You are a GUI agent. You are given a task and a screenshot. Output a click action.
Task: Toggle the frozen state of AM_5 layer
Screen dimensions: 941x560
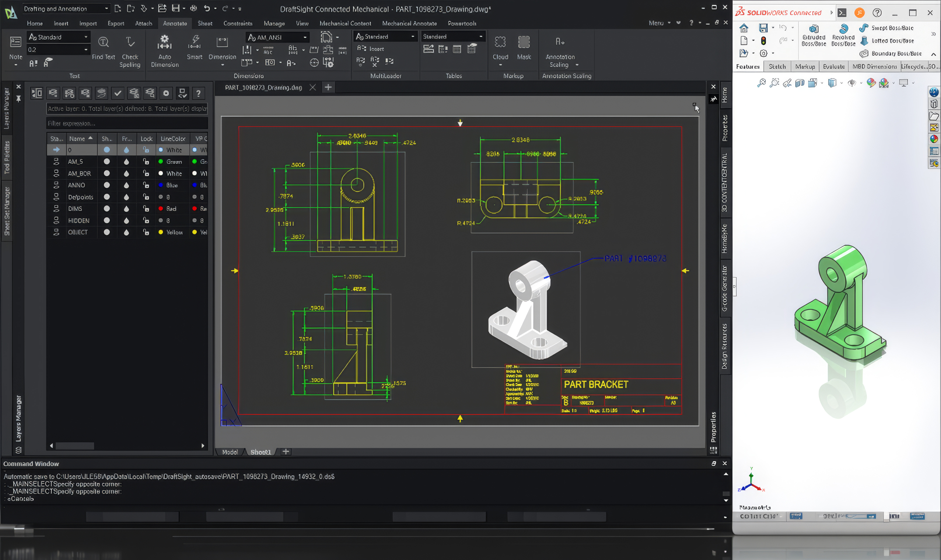[x=126, y=162]
